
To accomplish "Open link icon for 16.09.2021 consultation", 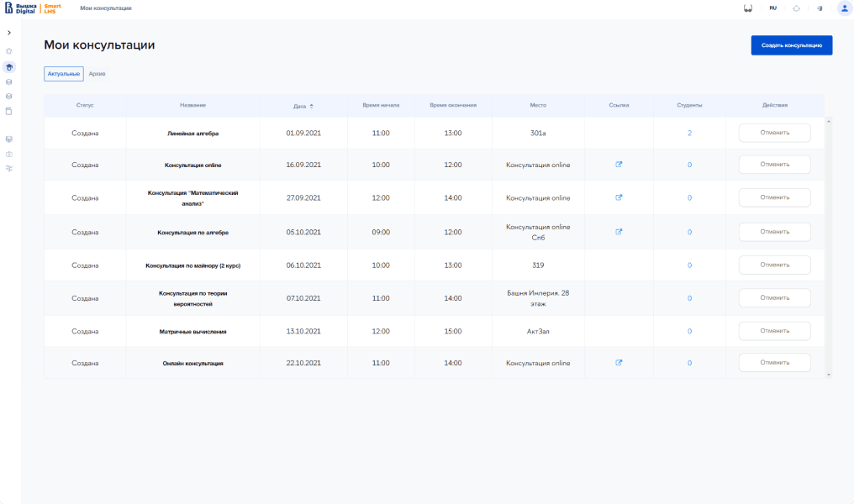I will point(619,165).
